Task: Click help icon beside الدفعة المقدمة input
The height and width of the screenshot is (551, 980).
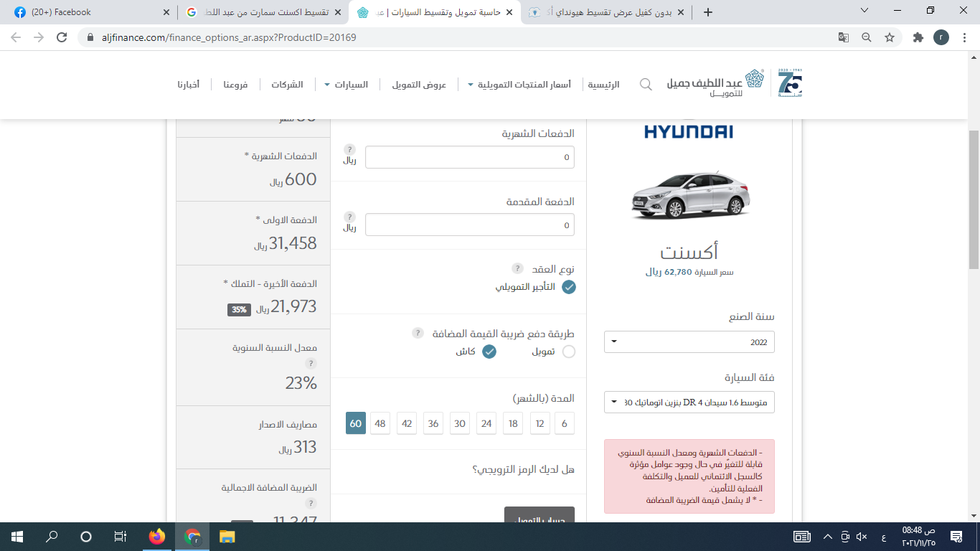Action: [349, 217]
